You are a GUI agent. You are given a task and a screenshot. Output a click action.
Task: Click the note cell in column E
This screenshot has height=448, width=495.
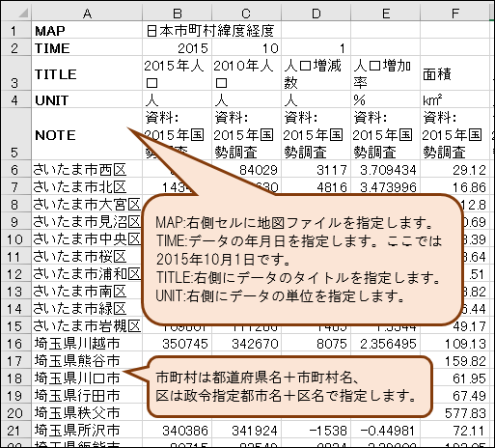tap(385, 134)
